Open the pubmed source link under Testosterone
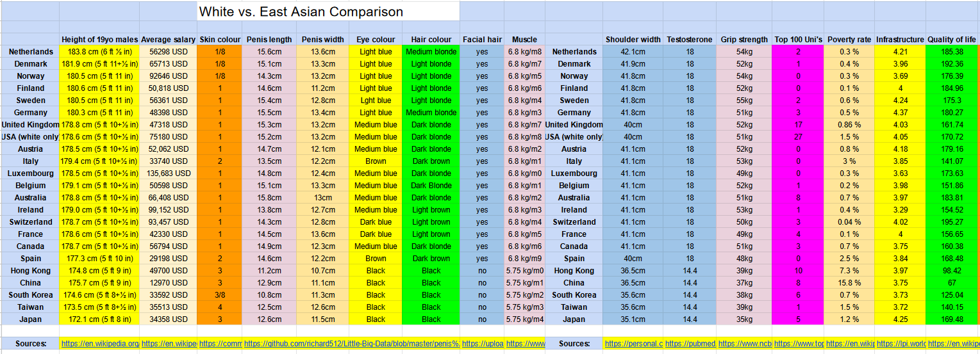The width and height of the screenshot is (980, 354). click(690, 344)
